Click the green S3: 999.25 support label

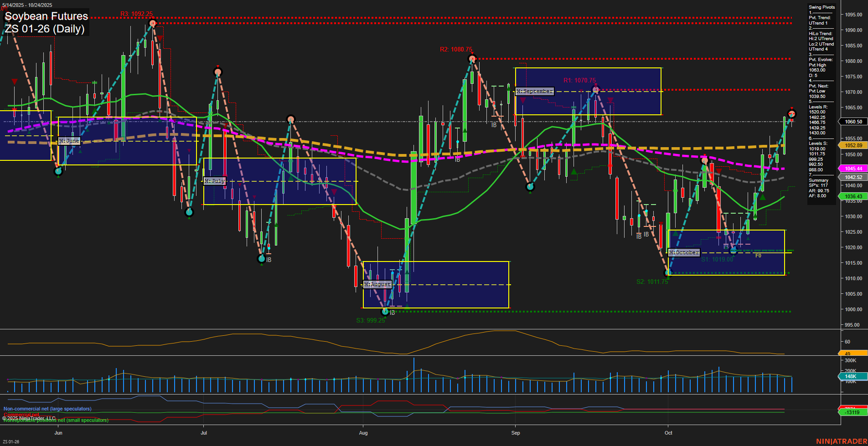pos(372,321)
